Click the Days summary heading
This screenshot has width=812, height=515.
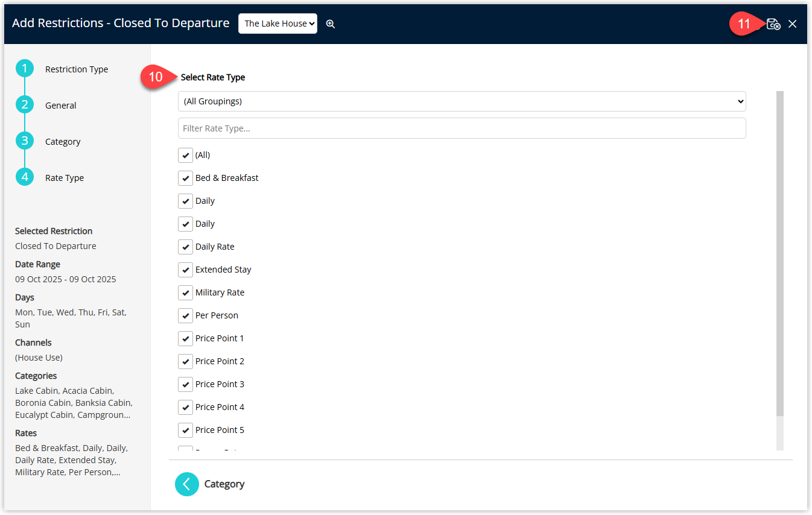click(25, 297)
